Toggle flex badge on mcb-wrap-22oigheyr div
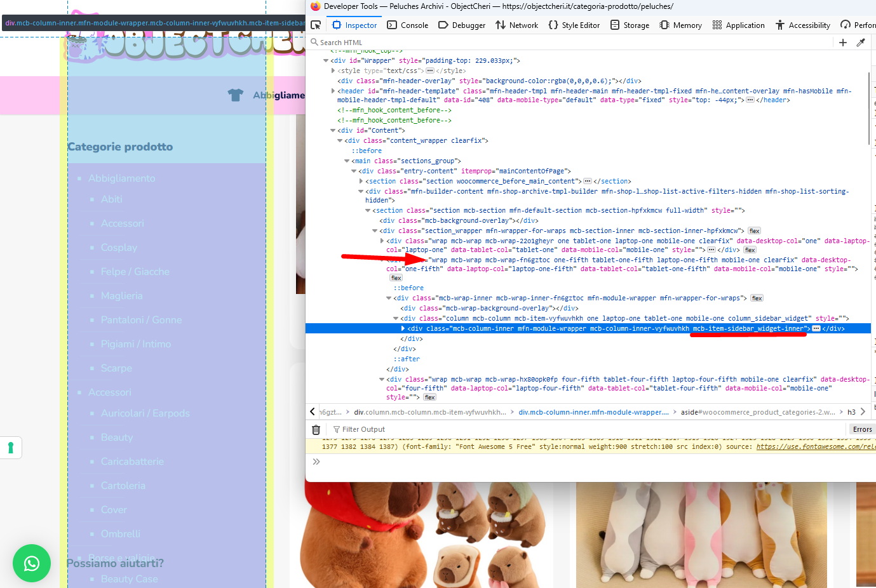The image size is (876, 588). click(750, 250)
